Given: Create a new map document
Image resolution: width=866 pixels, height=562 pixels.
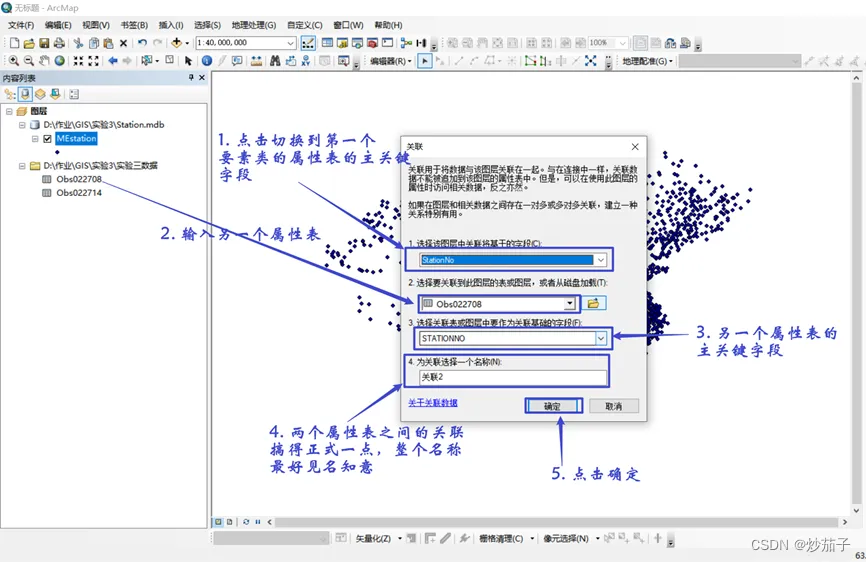Looking at the screenshot, I should (15, 43).
